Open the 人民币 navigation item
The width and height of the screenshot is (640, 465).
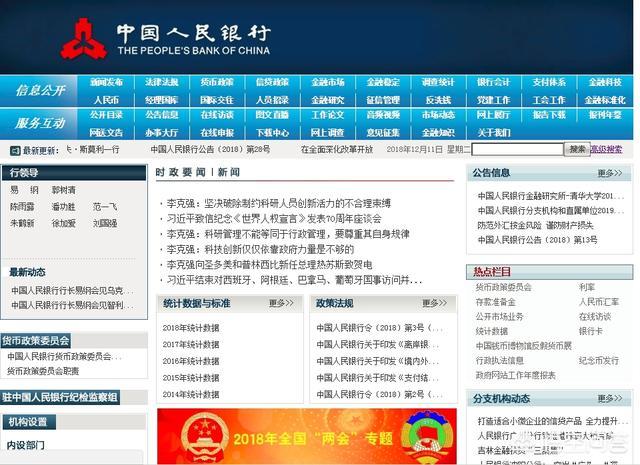click(x=106, y=100)
